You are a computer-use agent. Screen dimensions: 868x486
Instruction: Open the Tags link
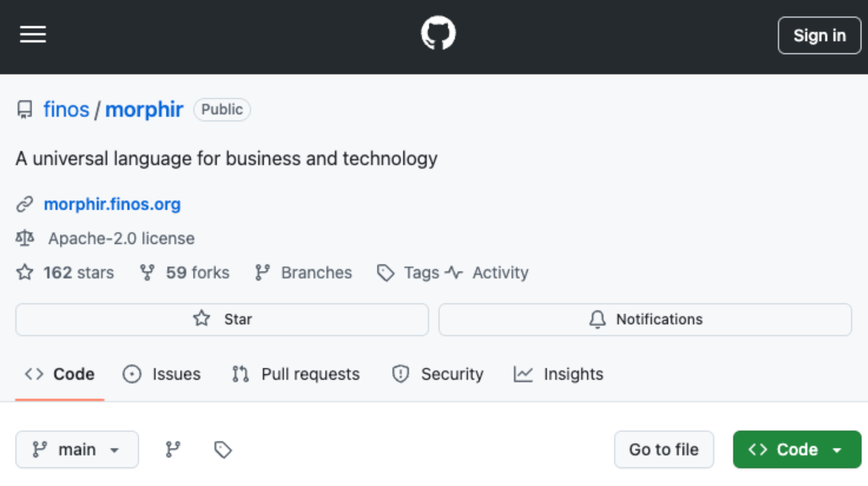pyautogui.click(x=422, y=273)
